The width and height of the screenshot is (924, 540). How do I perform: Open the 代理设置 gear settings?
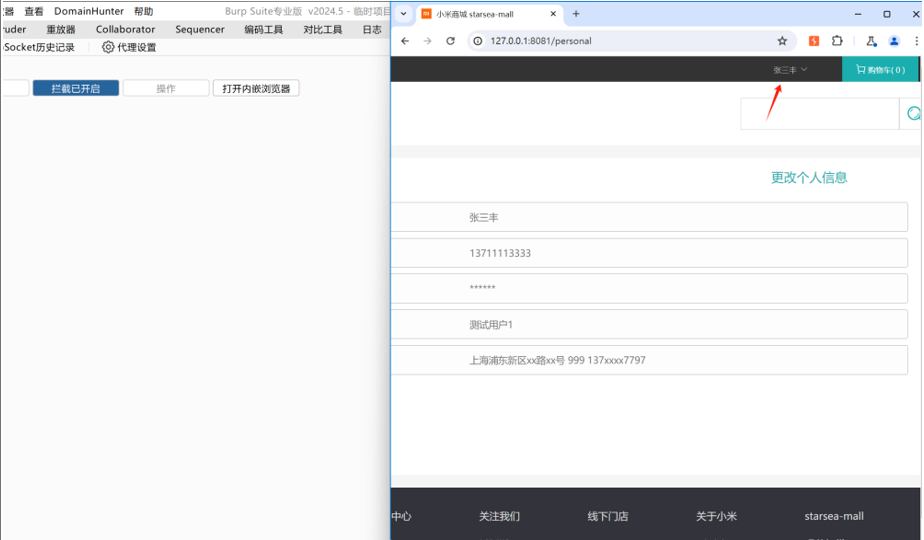(129, 47)
